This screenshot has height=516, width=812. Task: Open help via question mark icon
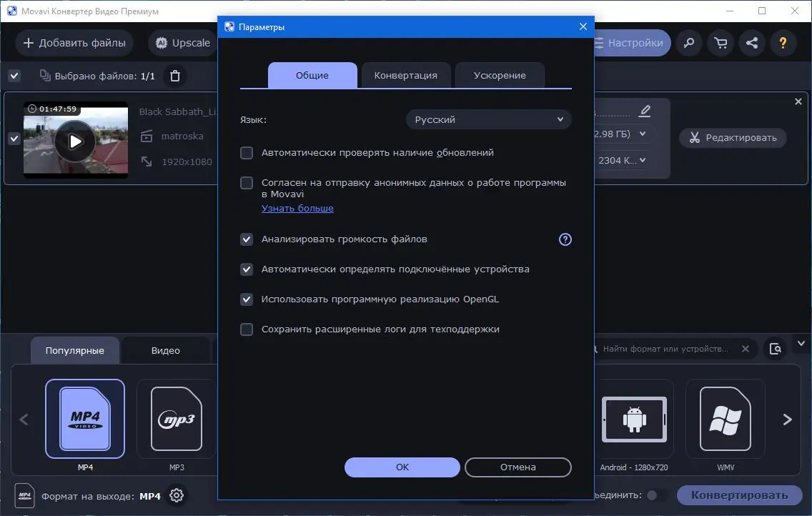pos(783,43)
